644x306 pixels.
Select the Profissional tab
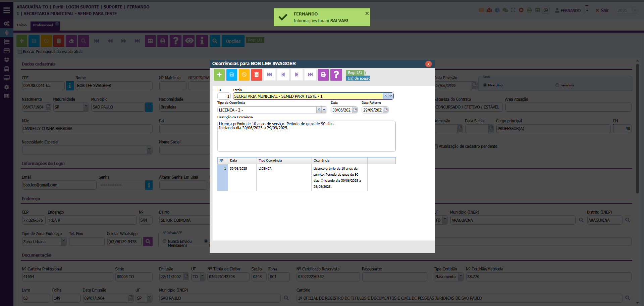[x=43, y=25]
